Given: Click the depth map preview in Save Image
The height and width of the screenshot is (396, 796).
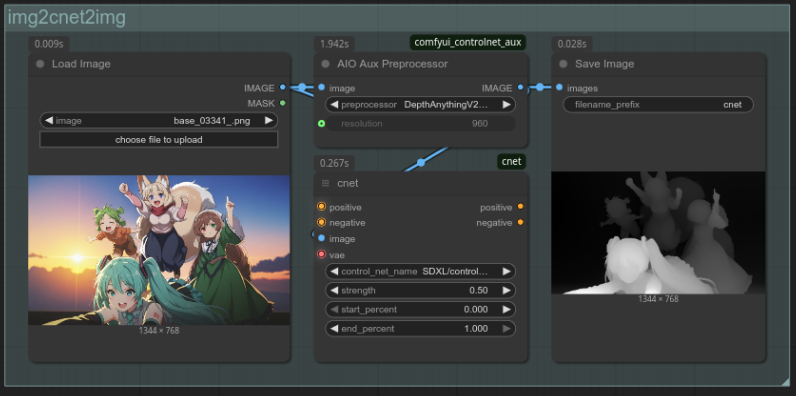Looking at the screenshot, I should (x=658, y=233).
